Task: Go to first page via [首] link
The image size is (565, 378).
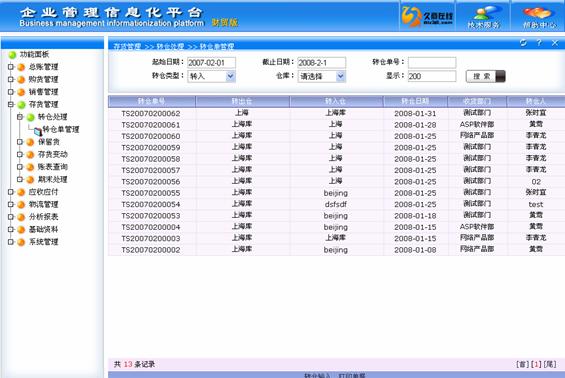Action: [522, 364]
